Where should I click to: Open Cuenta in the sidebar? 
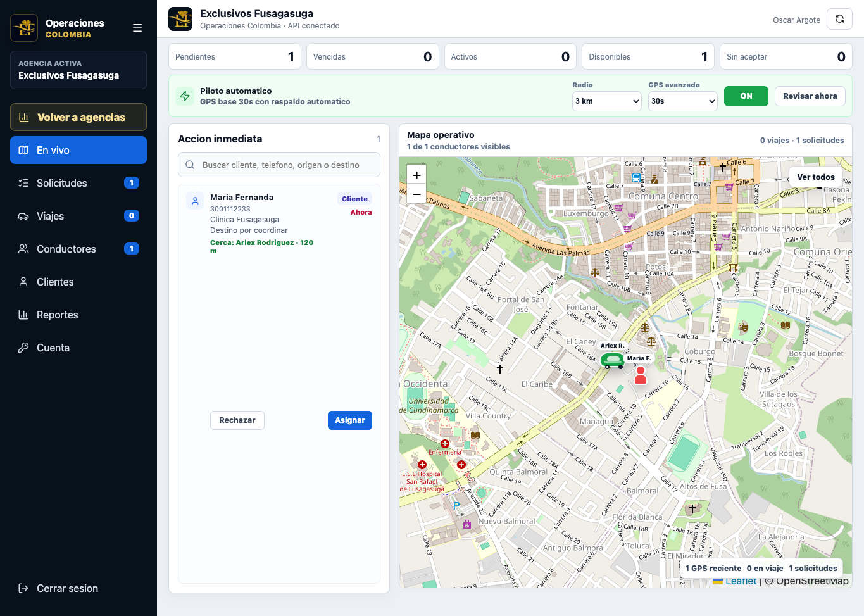tap(78, 348)
